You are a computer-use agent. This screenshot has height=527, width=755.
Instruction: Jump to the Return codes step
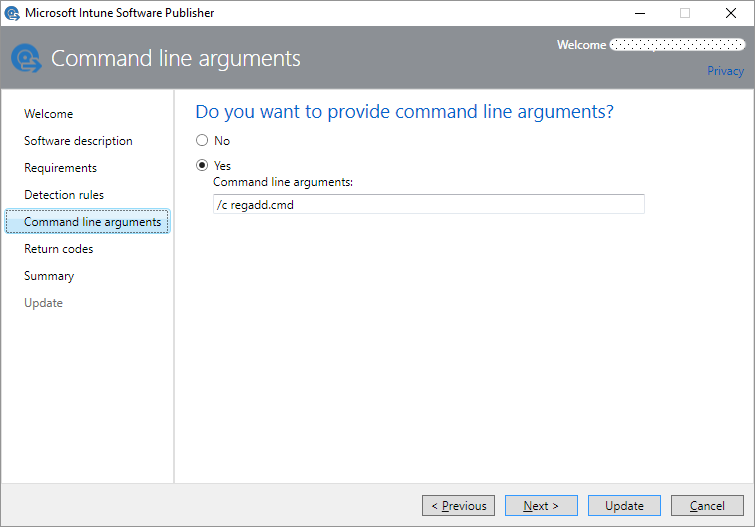59,249
